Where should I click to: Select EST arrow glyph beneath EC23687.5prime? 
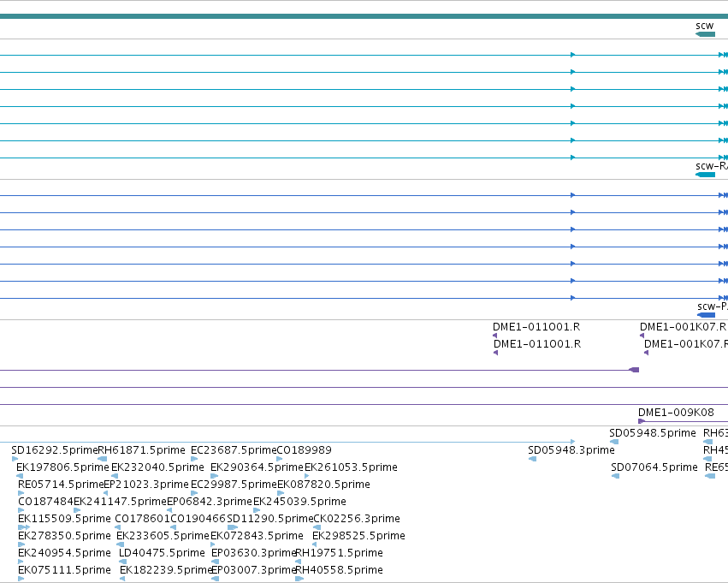tap(194, 459)
